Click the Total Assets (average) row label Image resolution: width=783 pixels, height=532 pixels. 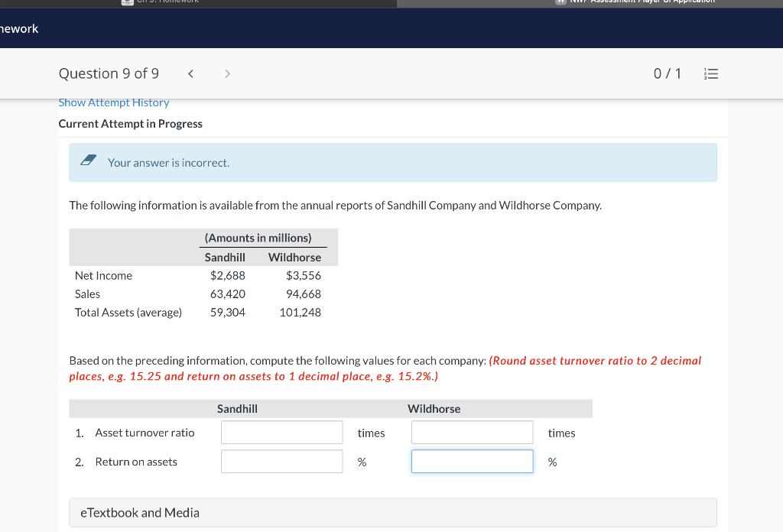pos(128,313)
